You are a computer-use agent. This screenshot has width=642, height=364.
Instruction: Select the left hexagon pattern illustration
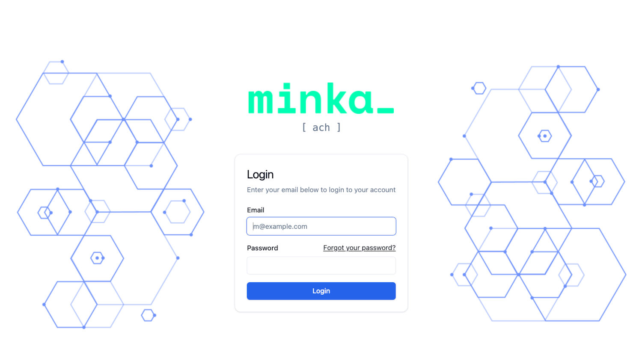coord(110,195)
